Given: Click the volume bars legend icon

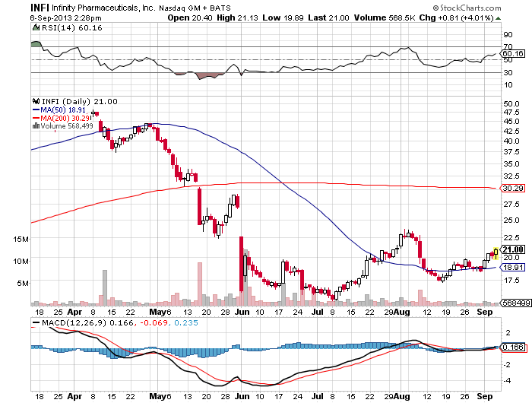Looking at the screenshot, I should pos(36,126).
